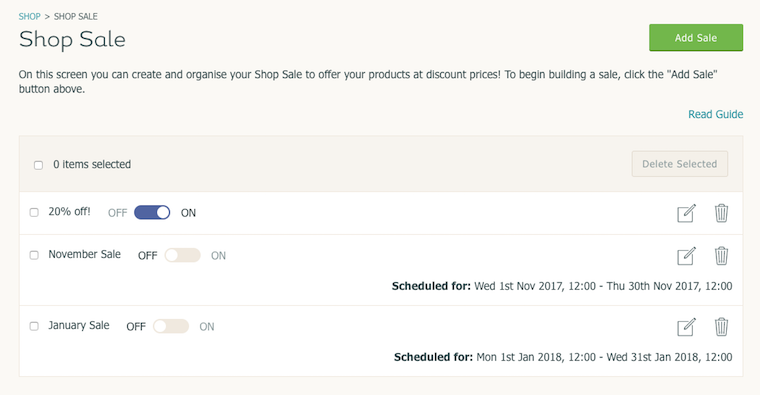Switch on the January Sale toggle
This screenshot has height=395, width=760.
171,326
